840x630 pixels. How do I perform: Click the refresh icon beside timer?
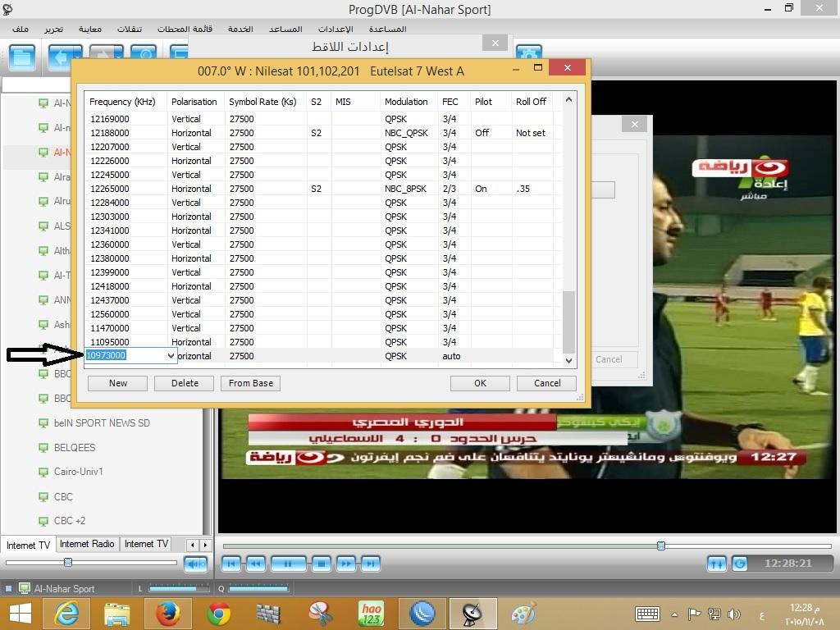(x=740, y=564)
